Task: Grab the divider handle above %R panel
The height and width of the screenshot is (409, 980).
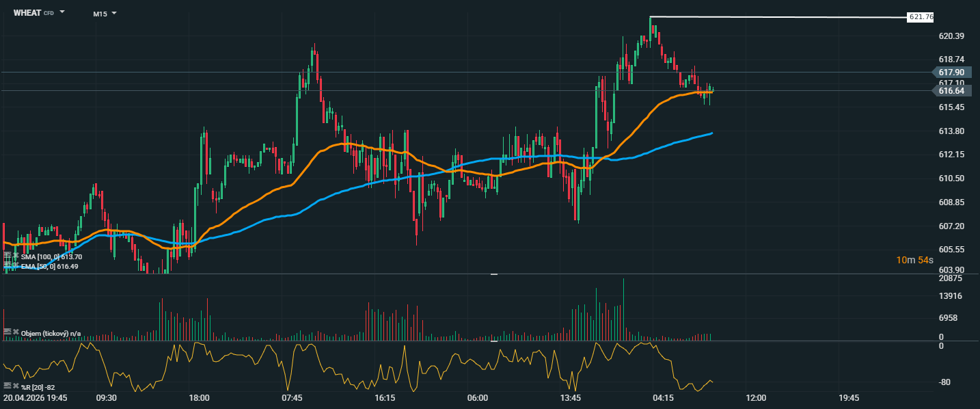Action: pos(494,341)
